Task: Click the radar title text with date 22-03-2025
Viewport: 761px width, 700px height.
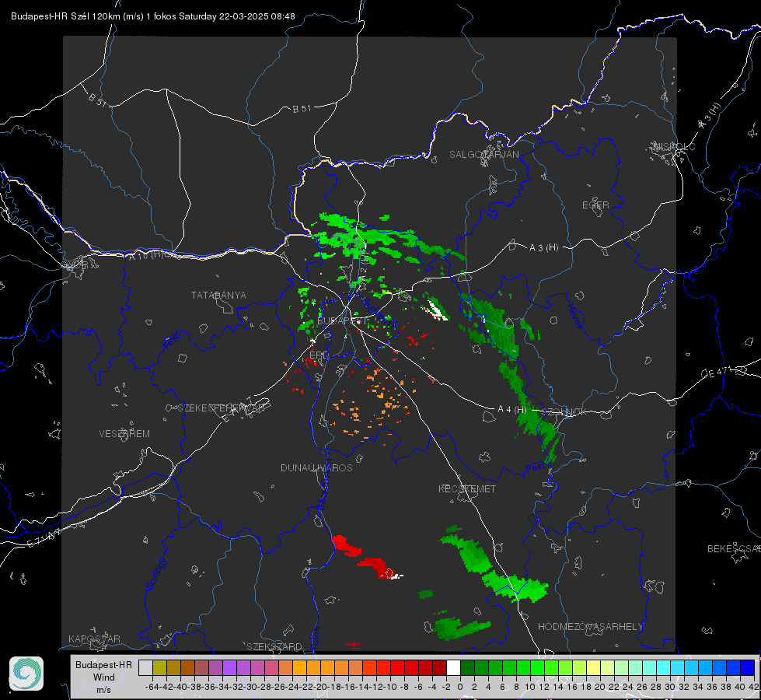Action: tap(153, 16)
